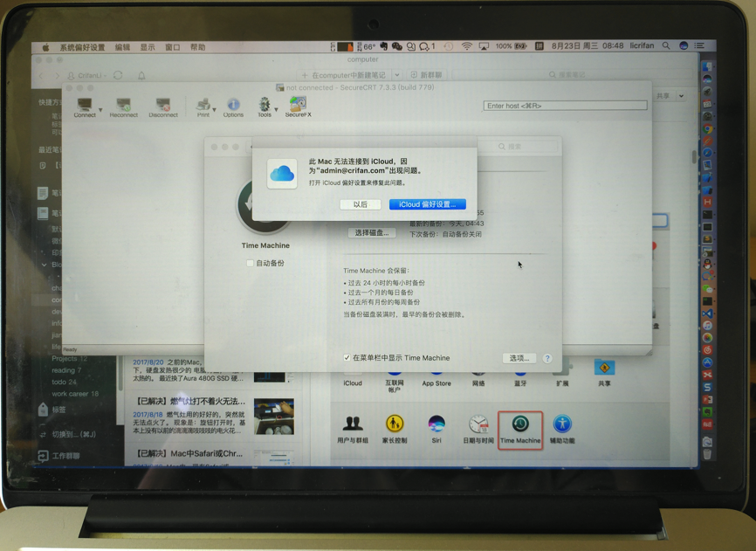The image size is (756, 551).
Task: Click the Enter host field in SecureCRT
Action: (565, 106)
